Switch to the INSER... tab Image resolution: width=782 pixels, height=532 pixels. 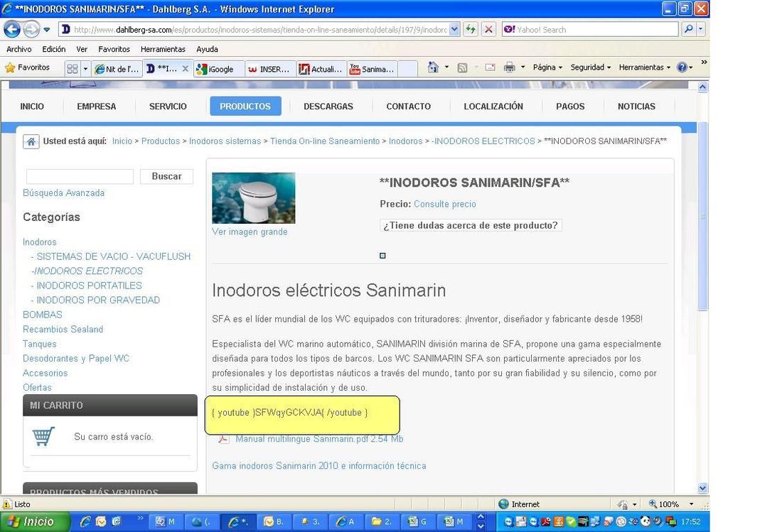point(271,69)
